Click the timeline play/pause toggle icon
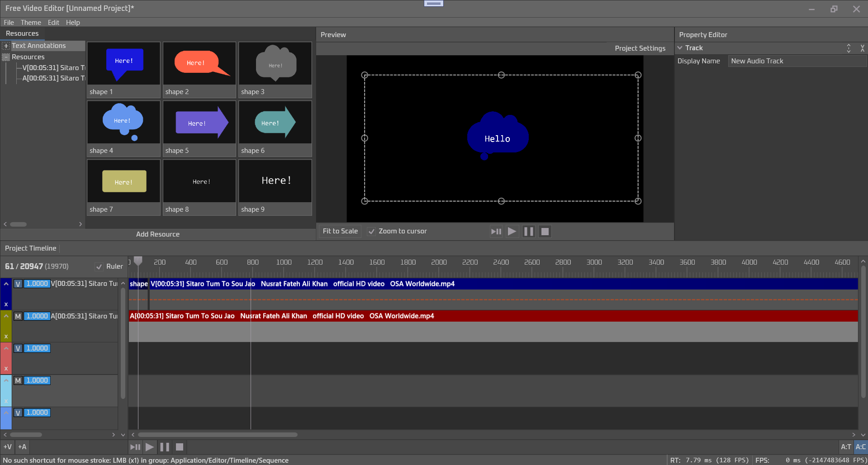The image size is (868, 465). [135, 447]
